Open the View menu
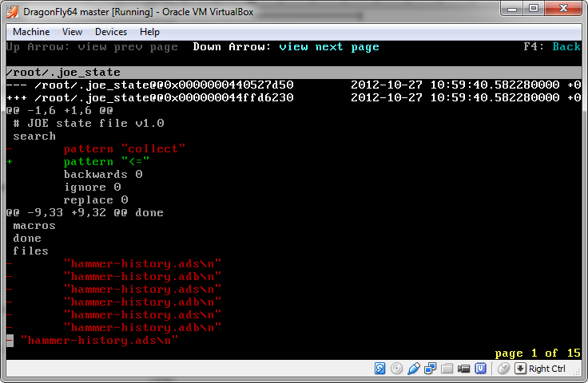This screenshot has width=588, height=383. tap(72, 32)
